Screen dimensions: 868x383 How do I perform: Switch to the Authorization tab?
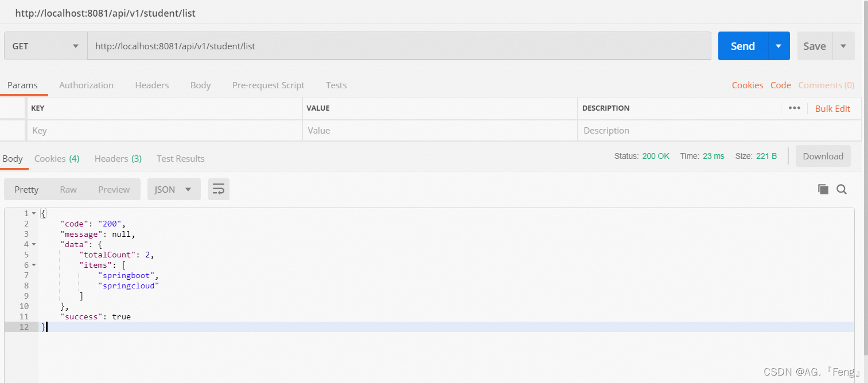pos(86,85)
